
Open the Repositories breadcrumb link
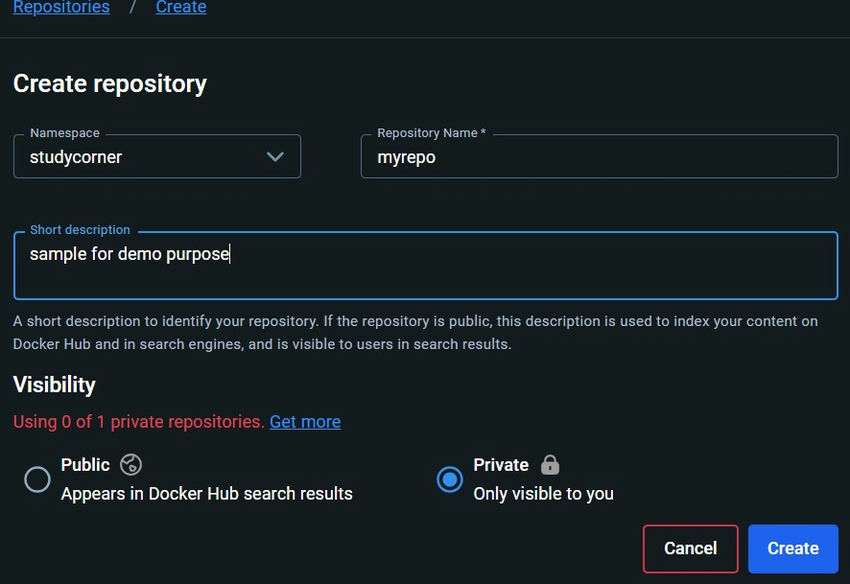click(61, 7)
